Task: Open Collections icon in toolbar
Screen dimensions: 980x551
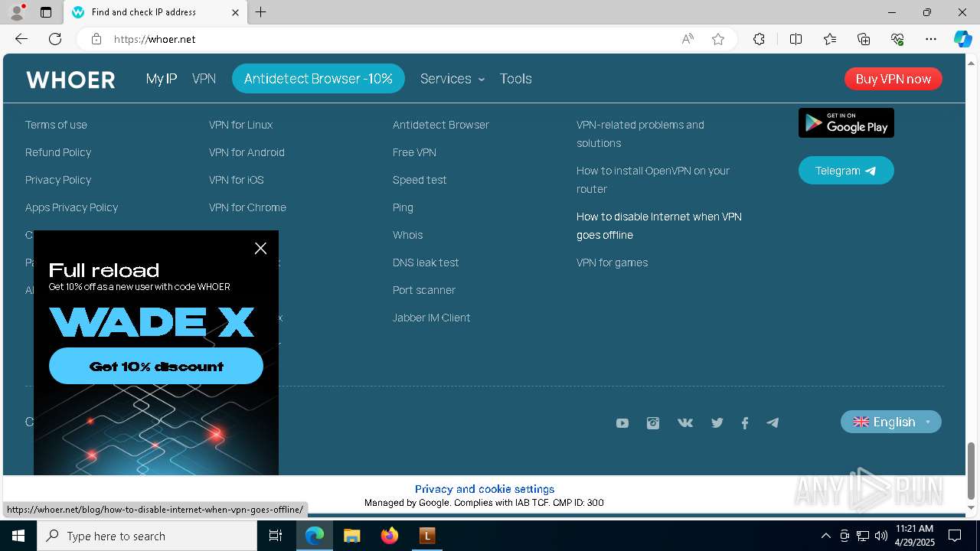Action: [x=864, y=39]
